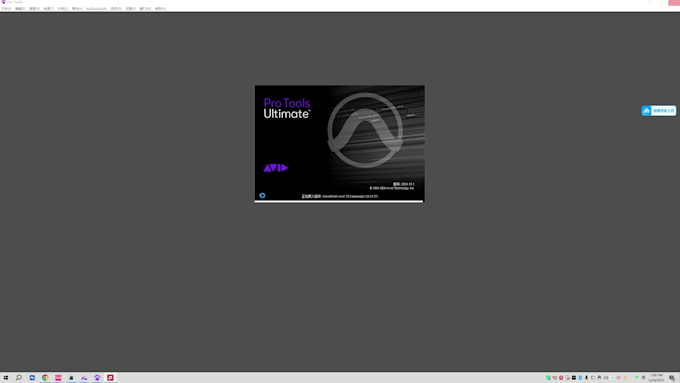Open the Windows Start menu
680x383 pixels.
6,378
